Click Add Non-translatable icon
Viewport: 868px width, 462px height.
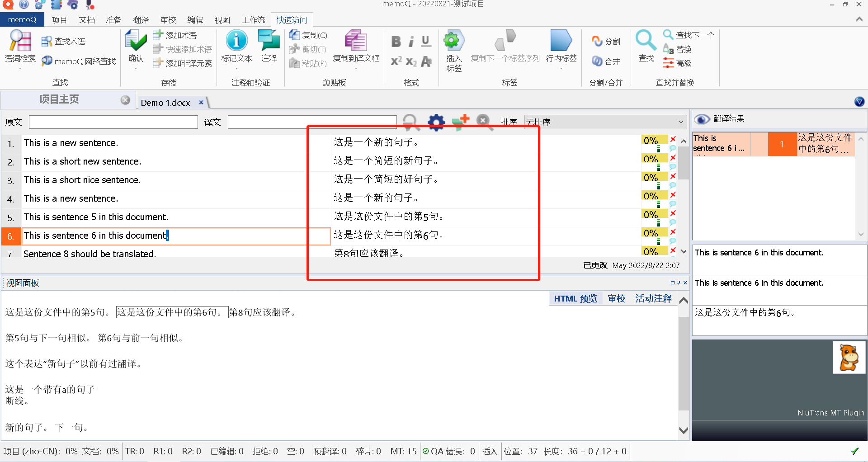158,63
